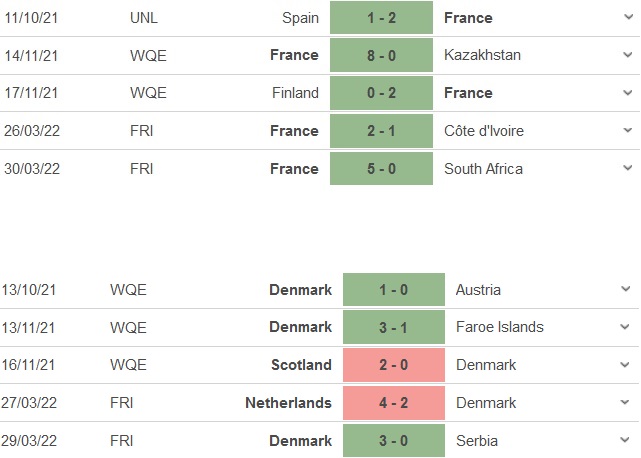Click the Netherlands team name
The width and height of the screenshot is (641, 458).
(288, 403)
